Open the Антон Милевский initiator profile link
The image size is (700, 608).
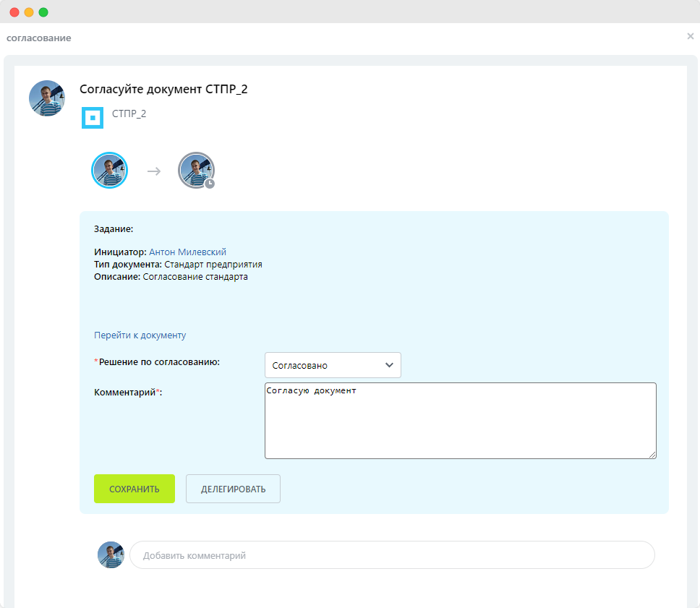click(187, 252)
